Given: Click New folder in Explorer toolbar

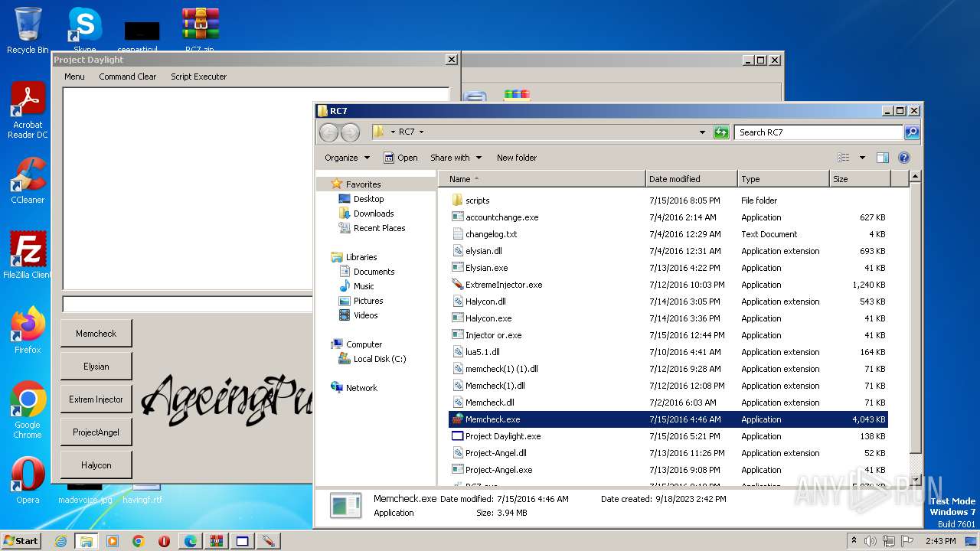Looking at the screenshot, I should coord(517,158).
